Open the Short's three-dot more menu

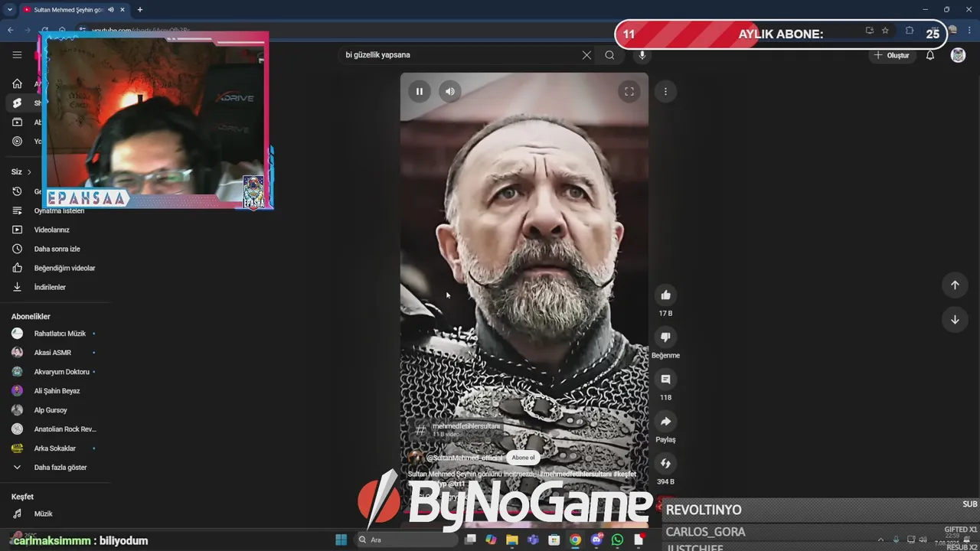pos(665,91)
